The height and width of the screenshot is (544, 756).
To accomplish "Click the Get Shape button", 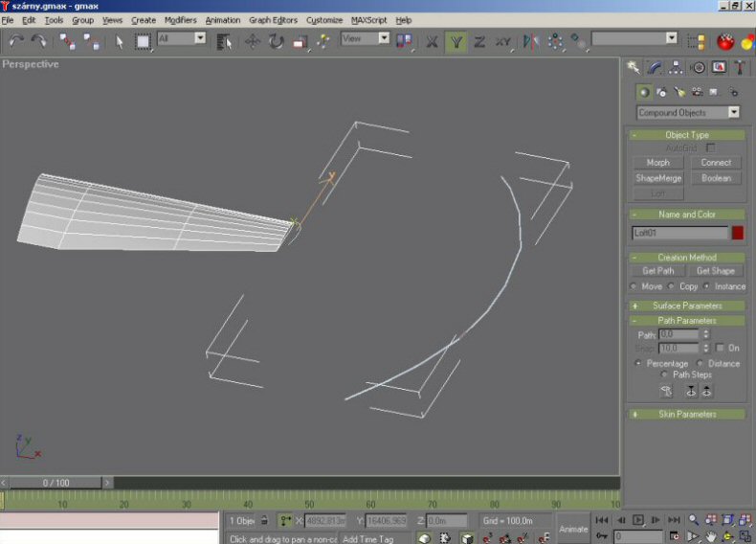I will [x=716, y=271].
